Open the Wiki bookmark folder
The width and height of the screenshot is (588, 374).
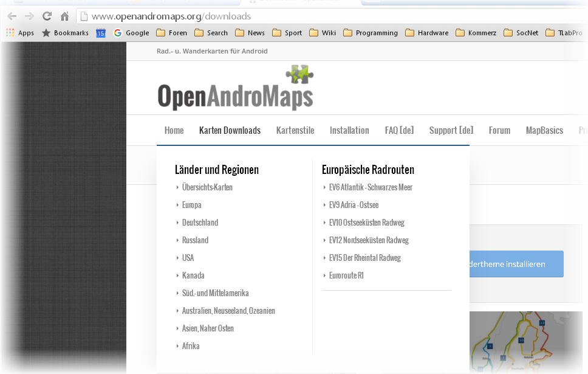(323, 33)
